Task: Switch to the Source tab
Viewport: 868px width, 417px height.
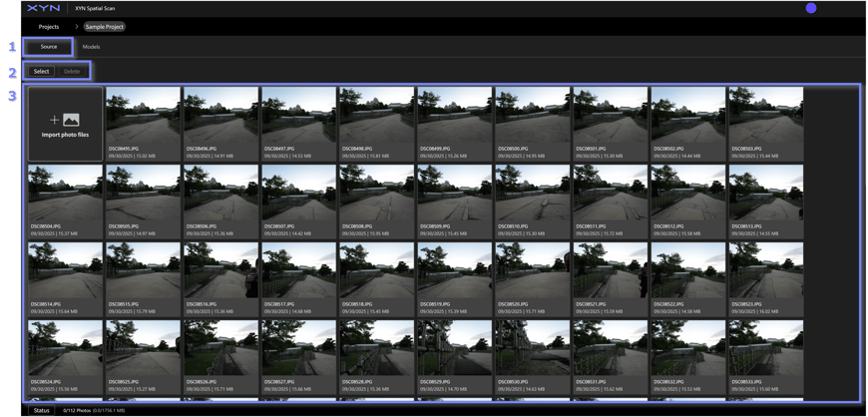Action: pos(49,47)
